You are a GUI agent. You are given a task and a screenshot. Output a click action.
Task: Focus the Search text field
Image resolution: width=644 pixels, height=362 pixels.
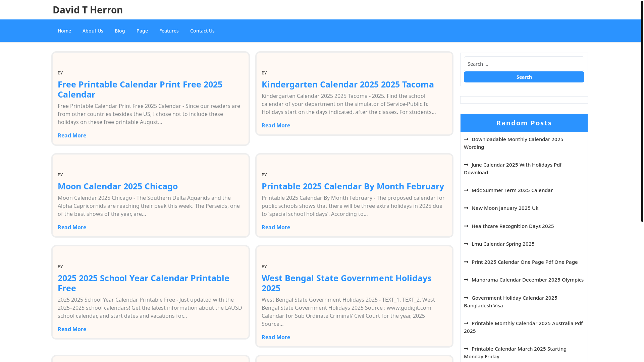click(524, 64)
